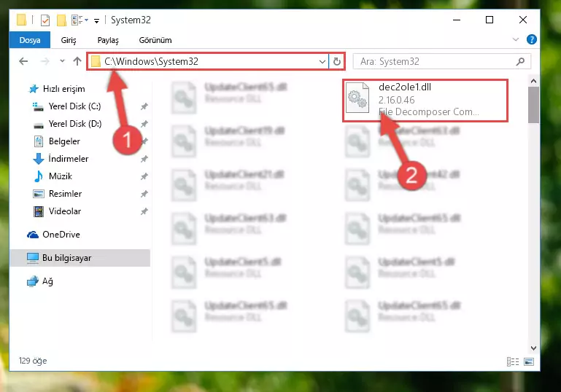Click the Properties checkmark icon in title bar
Image resolution: width=561 pixels, height=392 pixels.
coord(45,20)
